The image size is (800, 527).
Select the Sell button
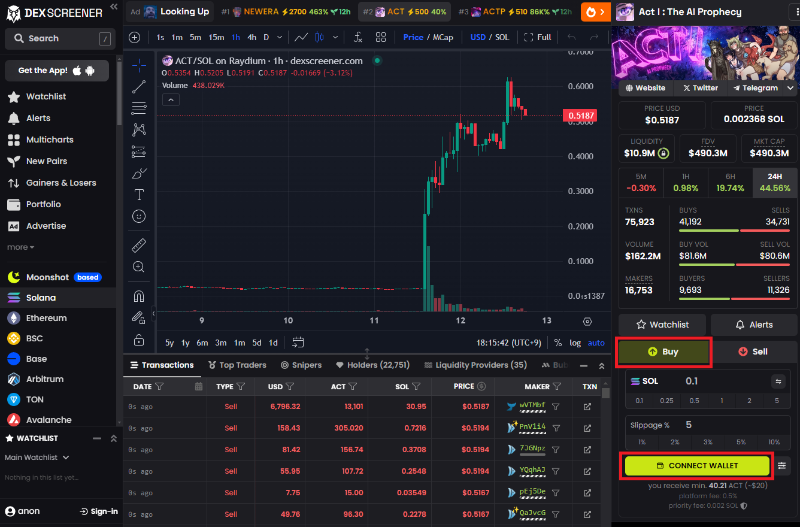[x=754, y=352]
